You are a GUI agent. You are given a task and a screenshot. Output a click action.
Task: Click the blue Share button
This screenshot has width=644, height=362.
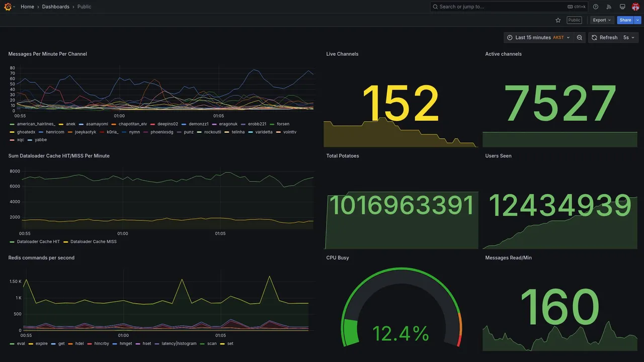[625, 20]
